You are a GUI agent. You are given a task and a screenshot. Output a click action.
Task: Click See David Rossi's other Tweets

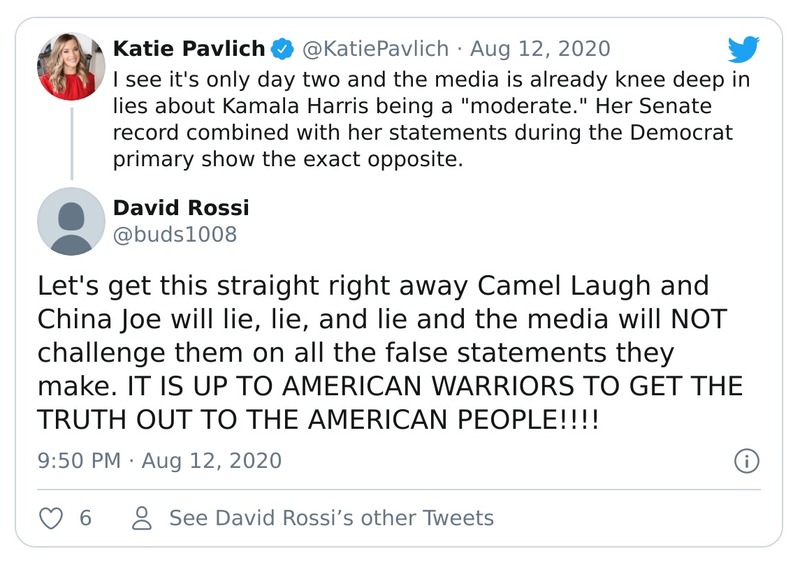(331, 518)
